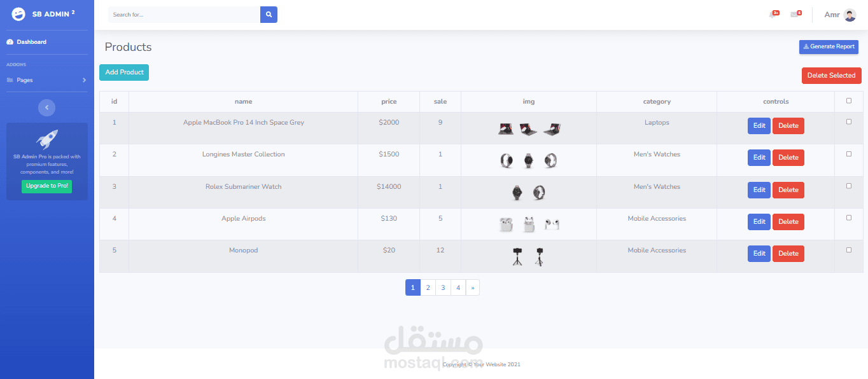Click the next page » arrow
Viewport: 868px width, 379px height.
pyautogui.click(x=473, y=287)
